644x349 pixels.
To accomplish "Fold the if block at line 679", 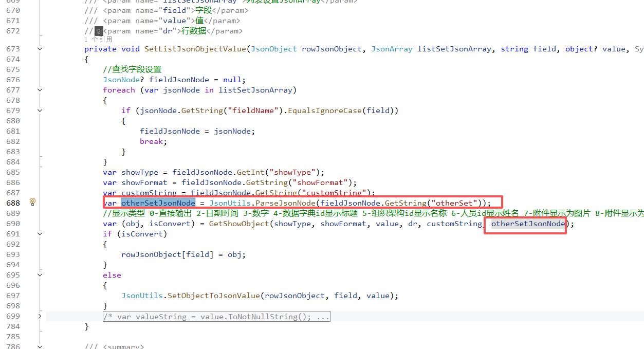I will click(x=40, y=111).
